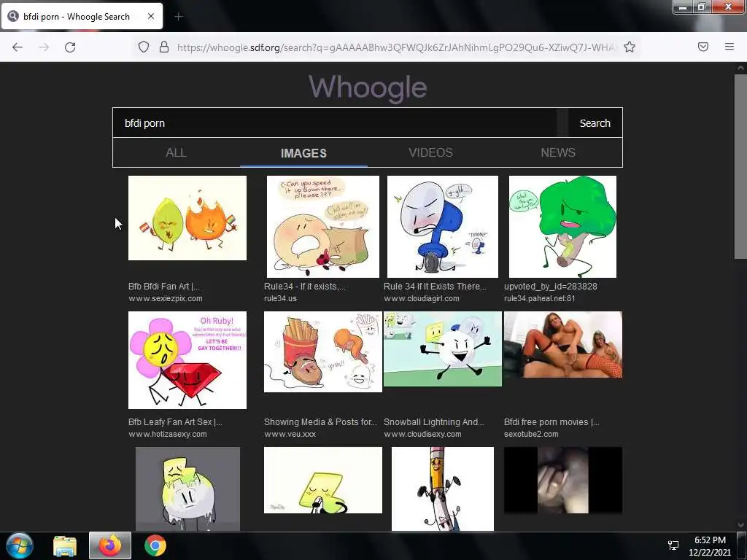Switch to the ALL results tab

[177, 152]
